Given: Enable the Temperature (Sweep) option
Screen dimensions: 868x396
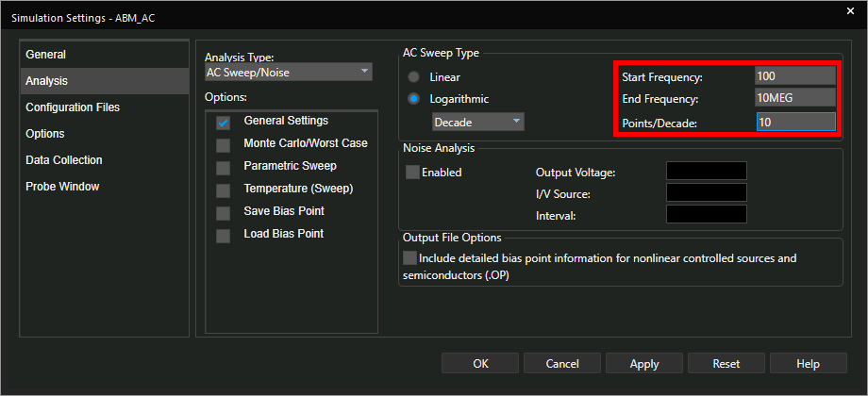Looking at the screenshot, I should tap(223, 190).
